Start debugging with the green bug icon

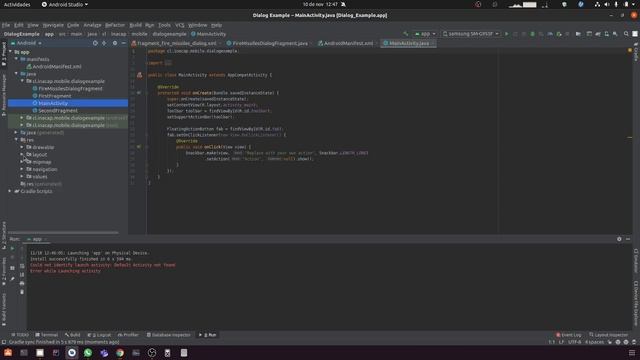coord(532,34)
